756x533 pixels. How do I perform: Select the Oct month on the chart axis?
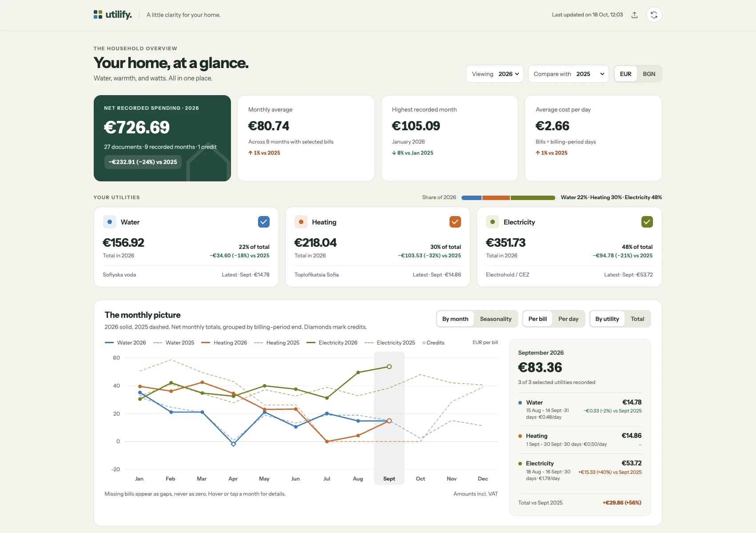(x=420, y=479)
